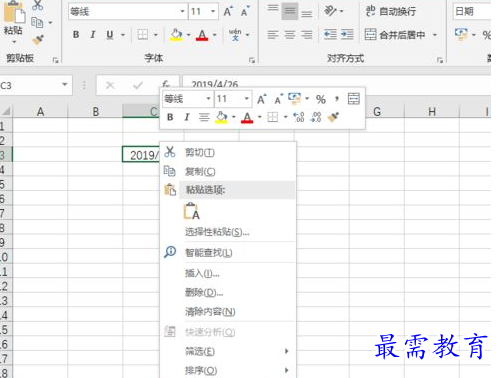Image resolution: width=496 pixels, height=378 pixels.
Task: Choose Insert (插入) from context menu
Action: click(x=228, y=273)
